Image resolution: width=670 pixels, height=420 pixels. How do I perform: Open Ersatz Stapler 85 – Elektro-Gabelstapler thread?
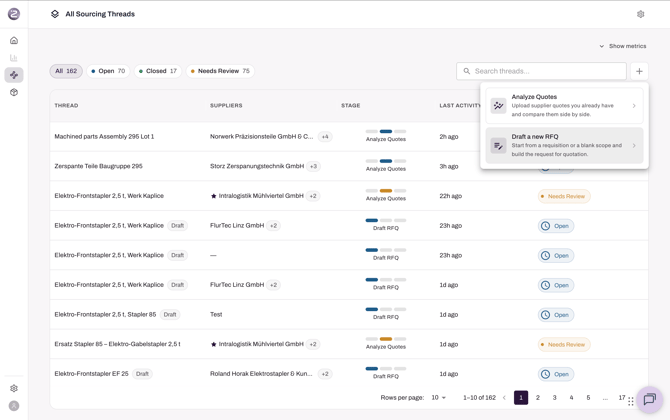(118, 344)
